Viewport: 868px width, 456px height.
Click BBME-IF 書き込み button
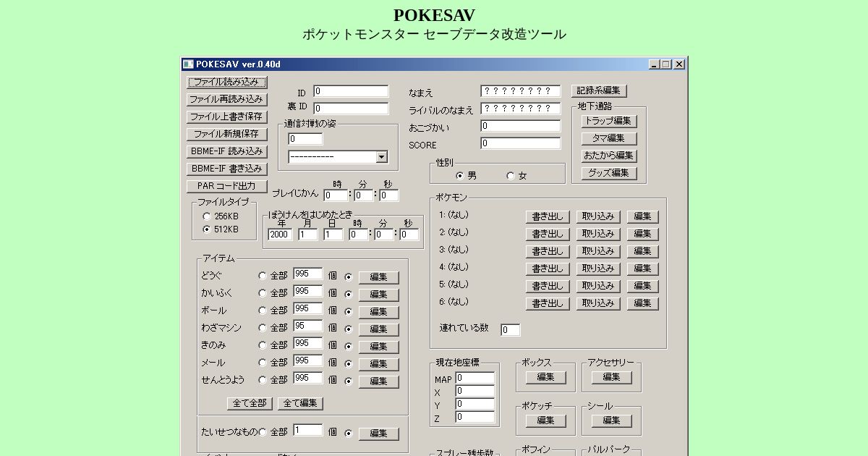(x=227, y=169)
